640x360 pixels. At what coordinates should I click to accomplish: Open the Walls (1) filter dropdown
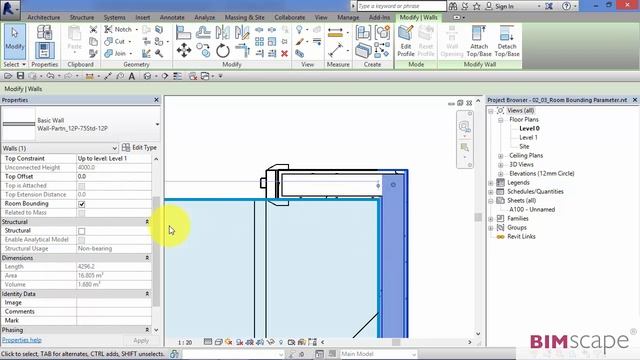[x=115, y=148]
